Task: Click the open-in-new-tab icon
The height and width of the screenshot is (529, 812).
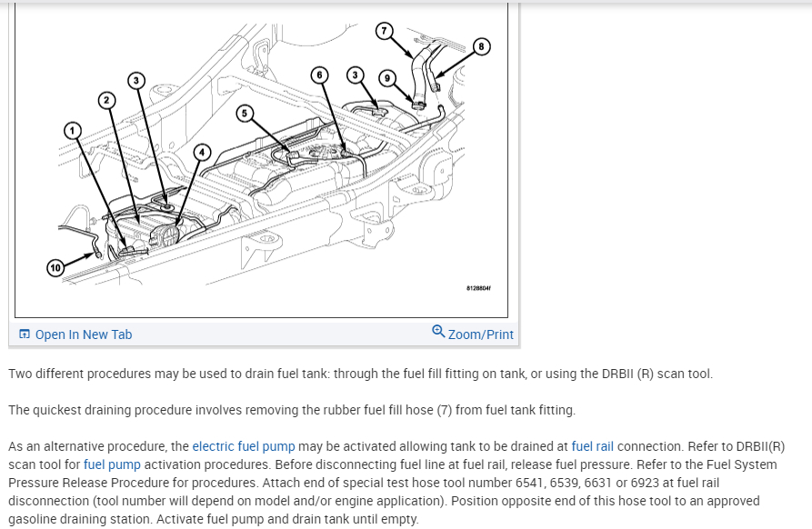Action: [25, 334]
